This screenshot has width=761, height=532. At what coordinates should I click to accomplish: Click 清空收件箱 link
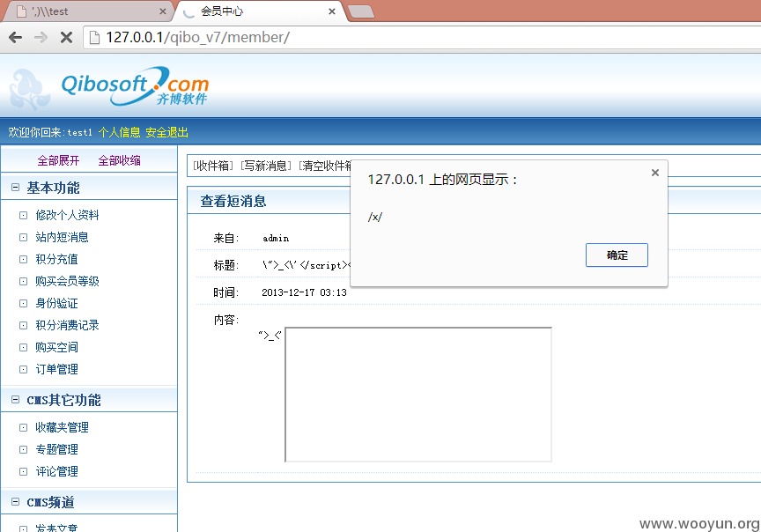tap(325, 166)
